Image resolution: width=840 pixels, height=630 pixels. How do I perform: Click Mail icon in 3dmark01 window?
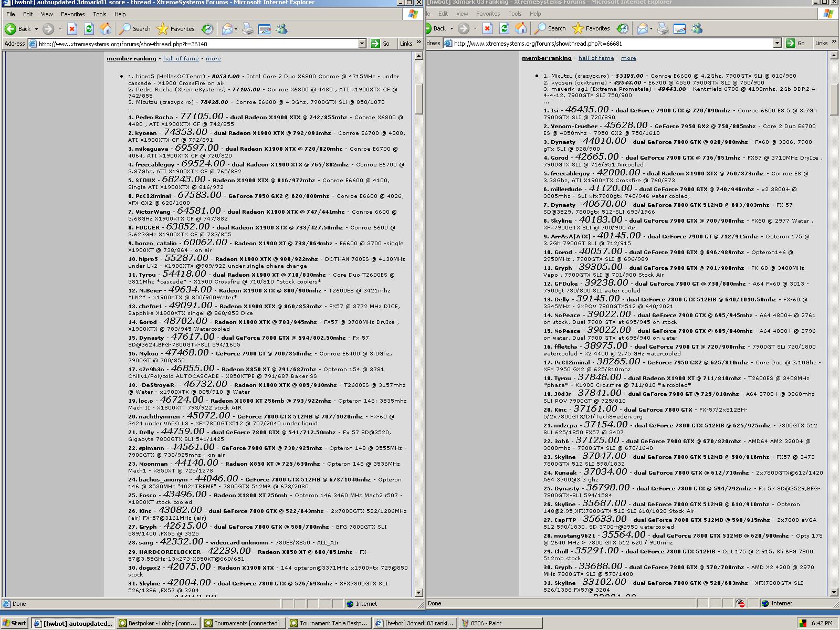(x=227, y=29)
